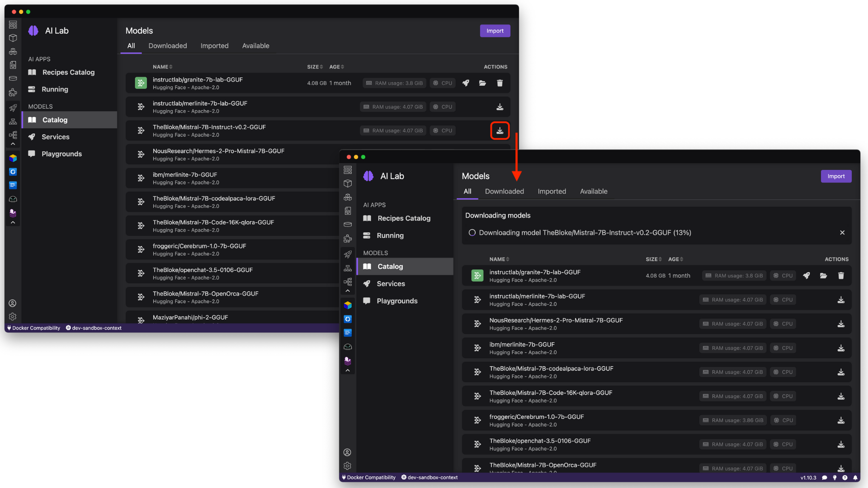Download TheBloke/Mistral-7B-codealpaca-lora-GGUF in front window
Viewport: 868px width, 488px height.
pyautogui.click(x=841, y=372)
